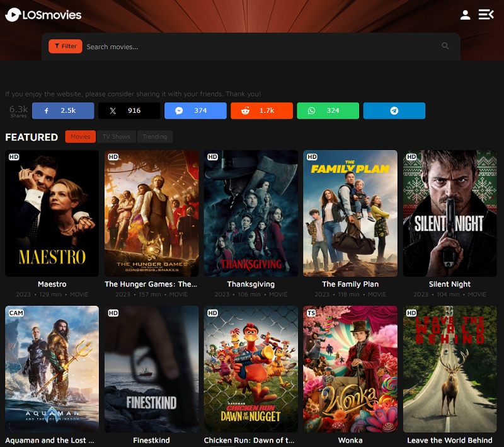Click the LOSmovies logo
504x447 pixels.
point(43,15)
